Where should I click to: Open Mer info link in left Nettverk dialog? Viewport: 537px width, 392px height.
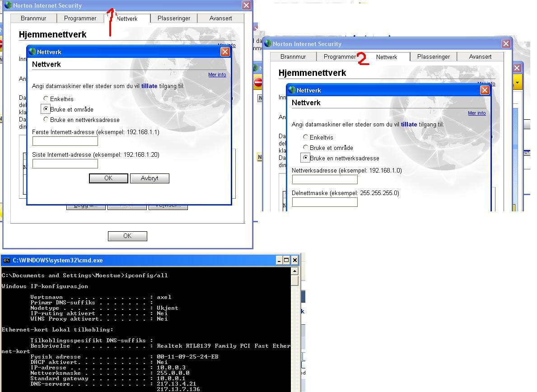point(217,75)
